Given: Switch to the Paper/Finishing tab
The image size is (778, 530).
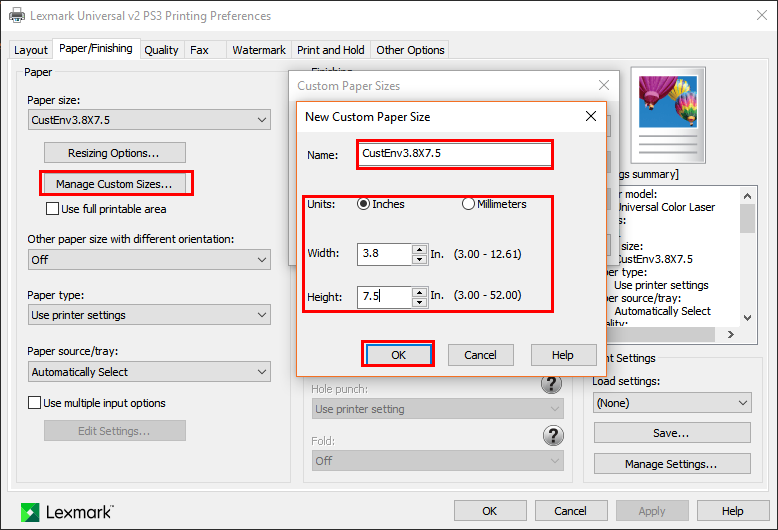Looking at the screenshot, I should 96,48.
